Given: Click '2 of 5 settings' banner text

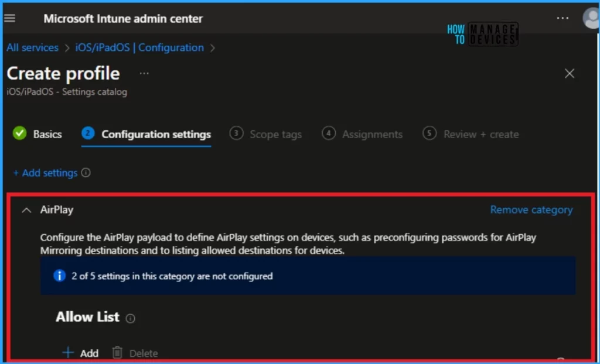Looking at the screenshot, I should coord(172,276).
